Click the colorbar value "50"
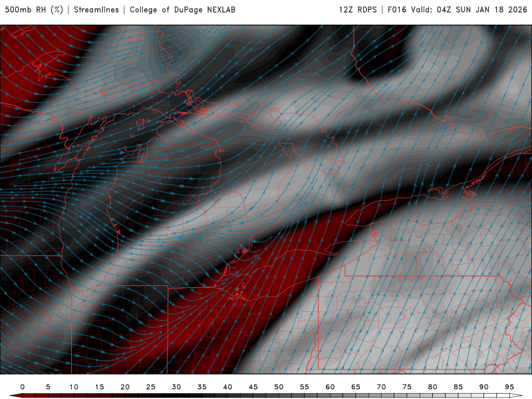This screenshot has height=399, width=532. [279, 387]
